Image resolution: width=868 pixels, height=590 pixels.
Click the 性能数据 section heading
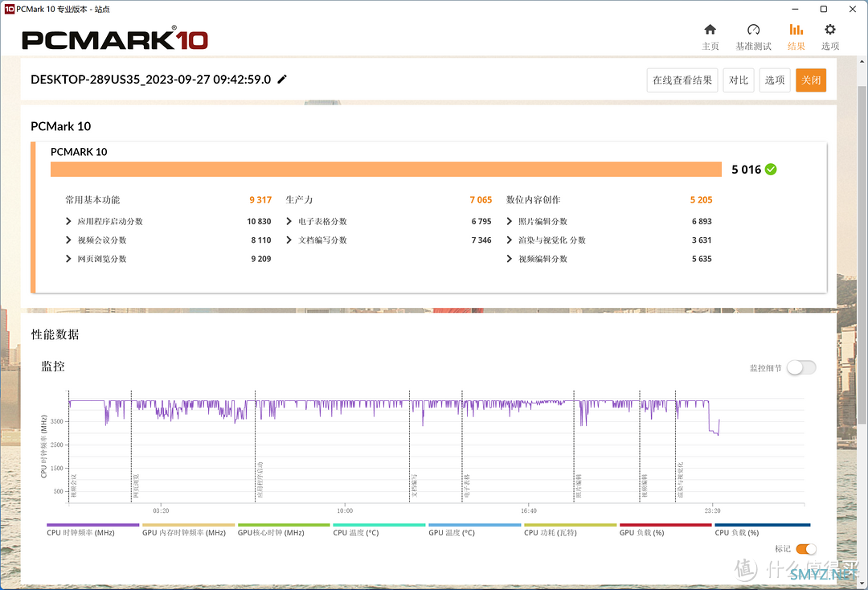(x=55, y=334)
